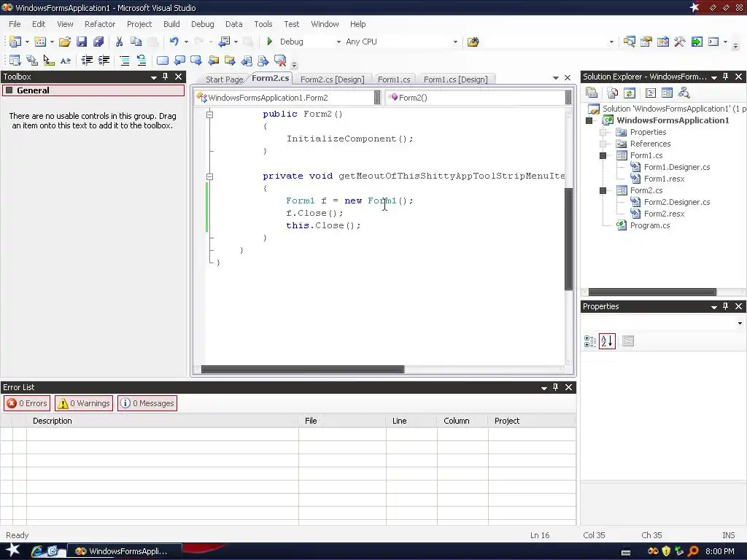Collapse the Form2.cs tree node

[x=603, y=190]
